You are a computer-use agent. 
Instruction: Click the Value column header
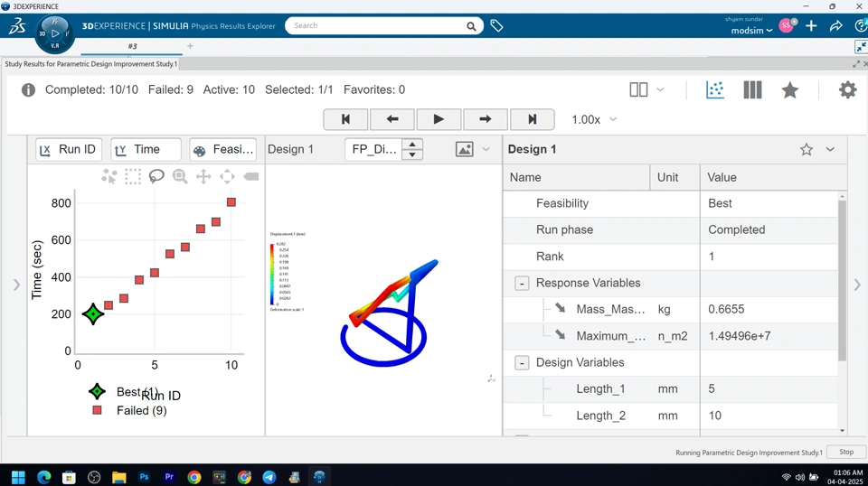773,177
